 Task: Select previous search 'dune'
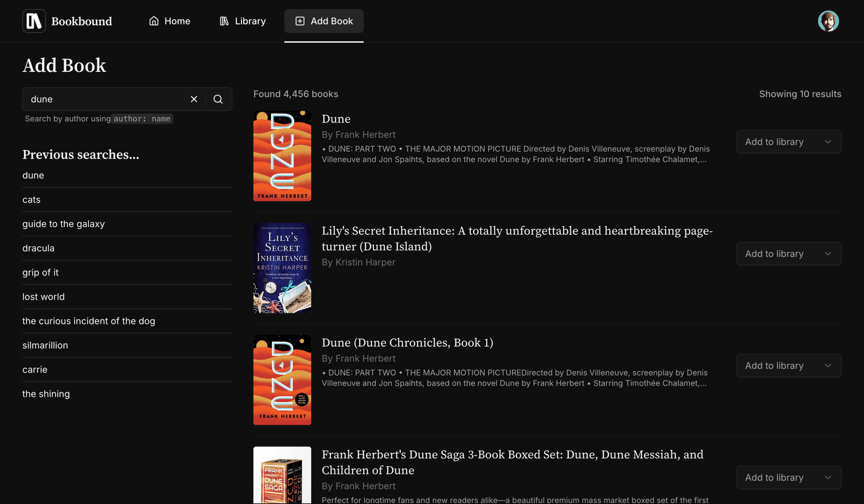[127, 175]
